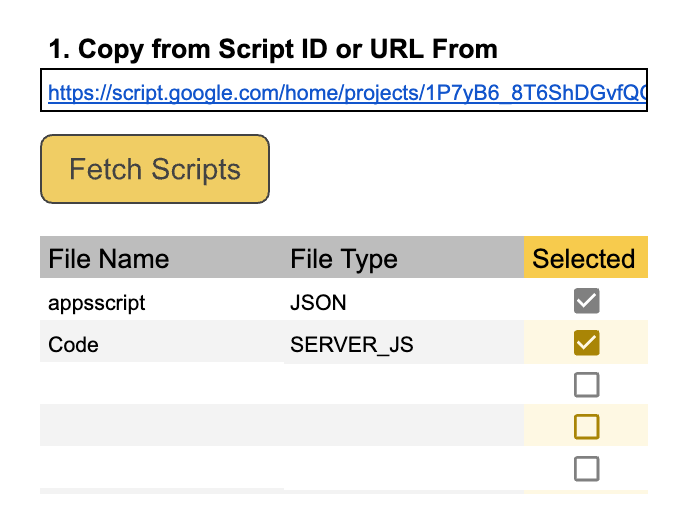Viewport: 686px width, 506px height.
Task: Click the File Name cell in the second empty row
Action: 161,426
